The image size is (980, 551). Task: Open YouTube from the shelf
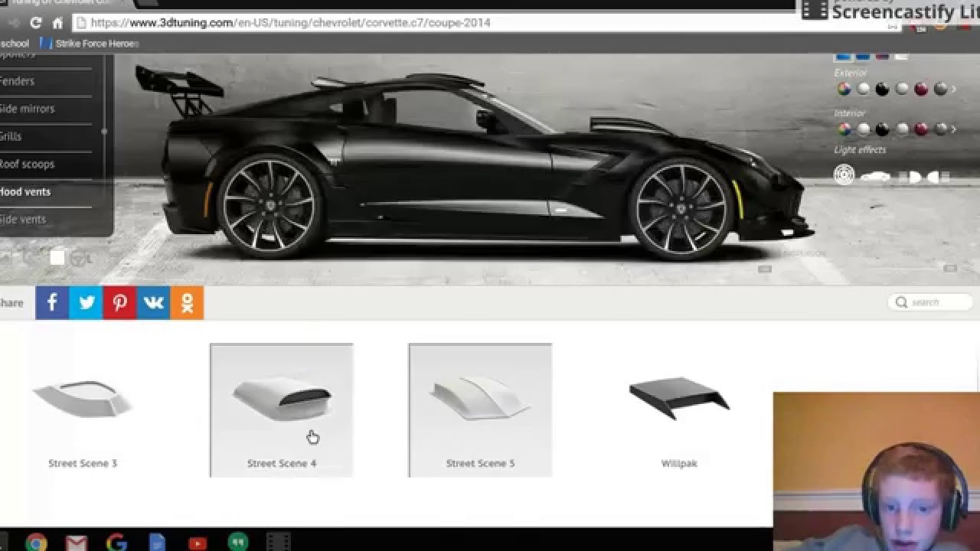198,543
